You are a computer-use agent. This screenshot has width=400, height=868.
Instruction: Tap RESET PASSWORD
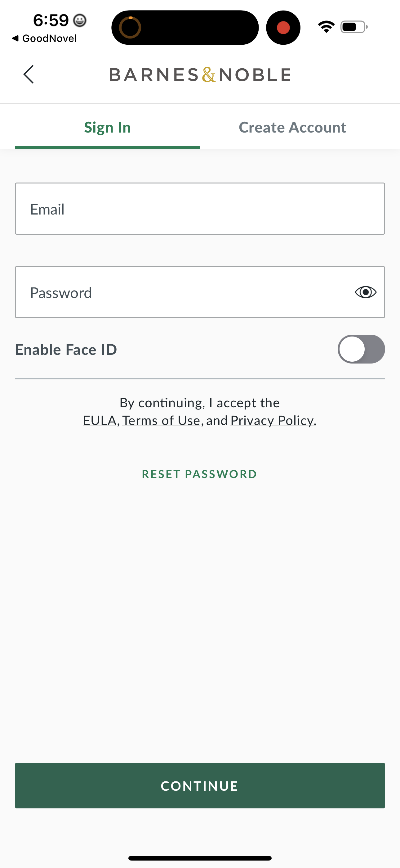click(200, 474)
